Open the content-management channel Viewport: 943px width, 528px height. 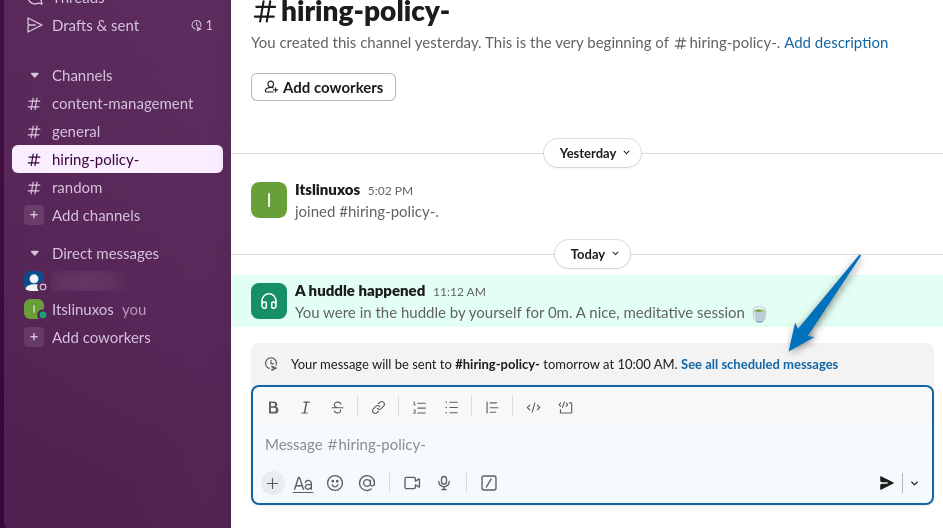coord(122,104)
